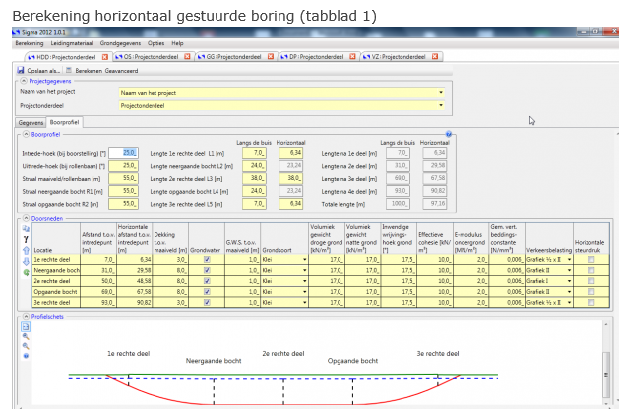Click the Intede-hoek input field

121,152
